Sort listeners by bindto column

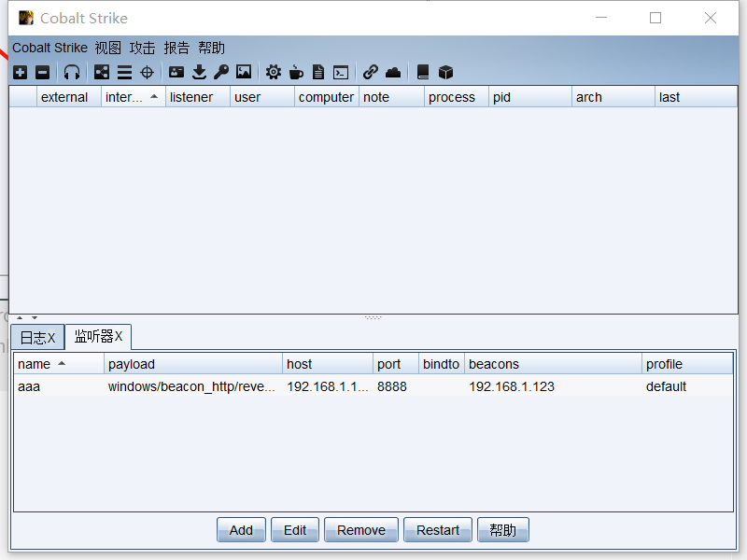tap(441, 364)
